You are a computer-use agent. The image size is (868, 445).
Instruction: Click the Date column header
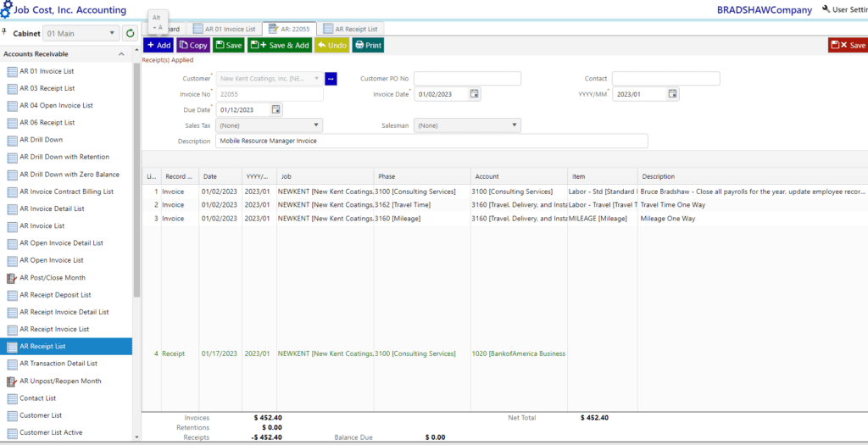220,176
